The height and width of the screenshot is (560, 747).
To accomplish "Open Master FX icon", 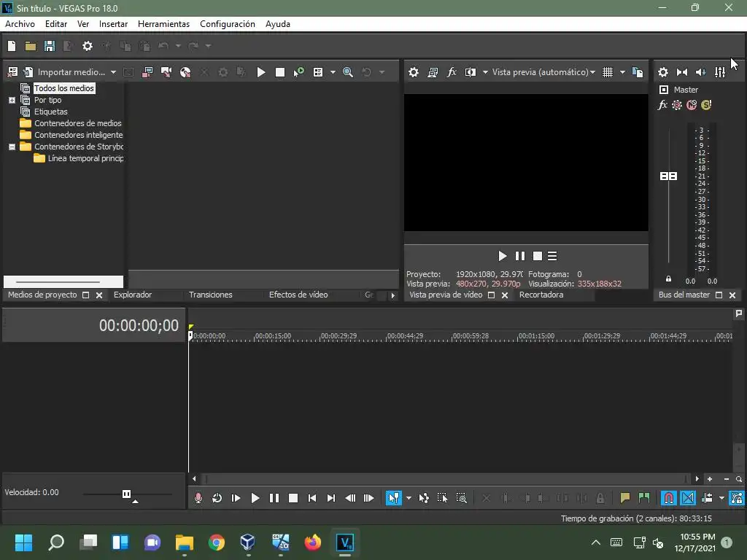I will tap(662, 105).
